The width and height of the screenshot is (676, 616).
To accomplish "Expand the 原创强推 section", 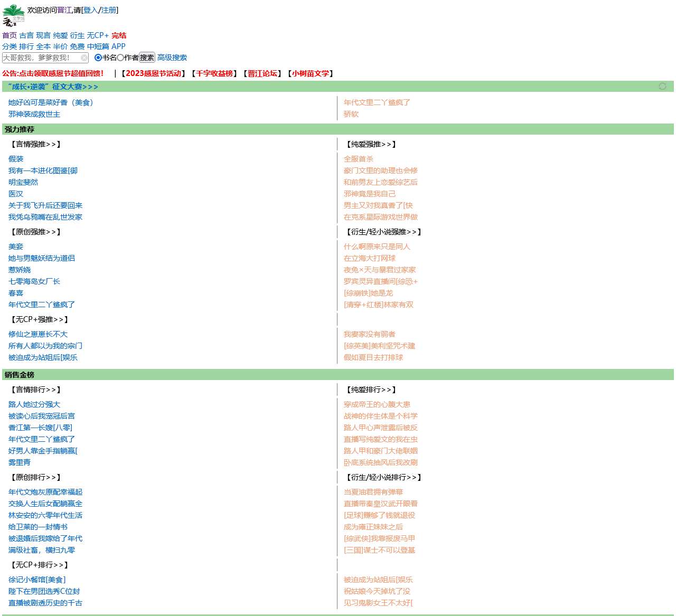I will point(36,232).
